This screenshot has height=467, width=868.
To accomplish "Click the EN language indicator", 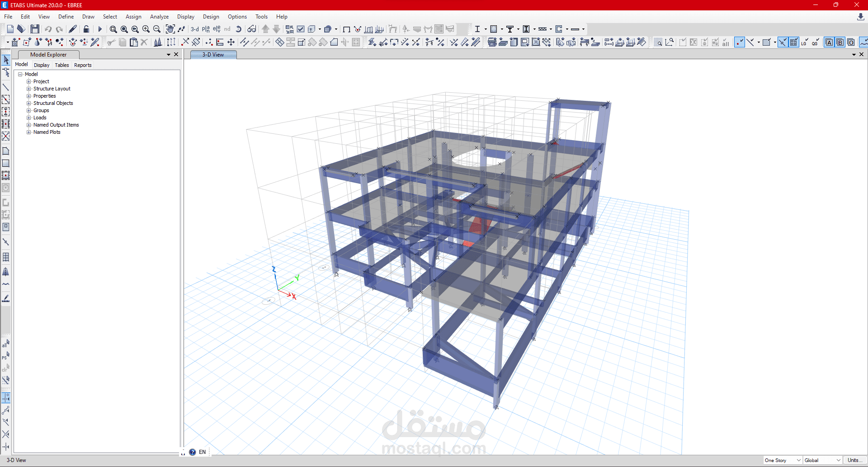I will point(203,452).
